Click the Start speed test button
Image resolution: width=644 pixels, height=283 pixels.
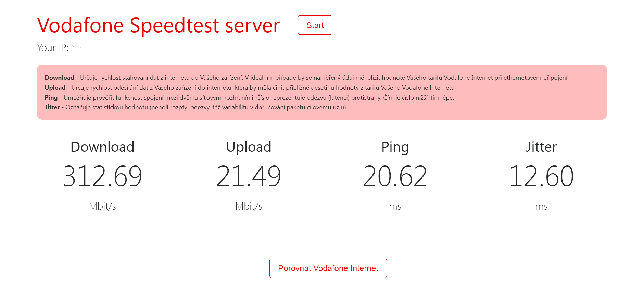pyautogui.click(x=315, y=25)
